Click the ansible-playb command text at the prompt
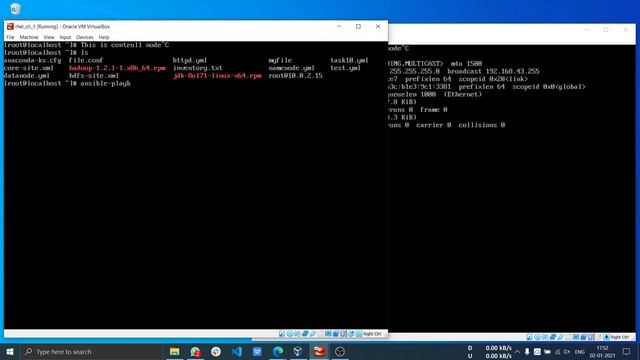 pyautogui.click(x=105, y=84)
